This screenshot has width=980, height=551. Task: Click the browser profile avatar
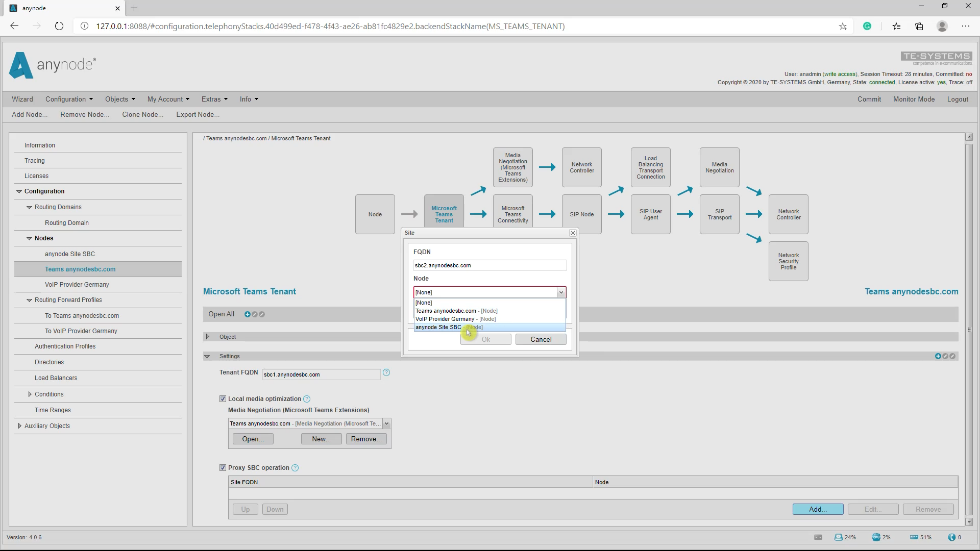click(x=942, y=26)
